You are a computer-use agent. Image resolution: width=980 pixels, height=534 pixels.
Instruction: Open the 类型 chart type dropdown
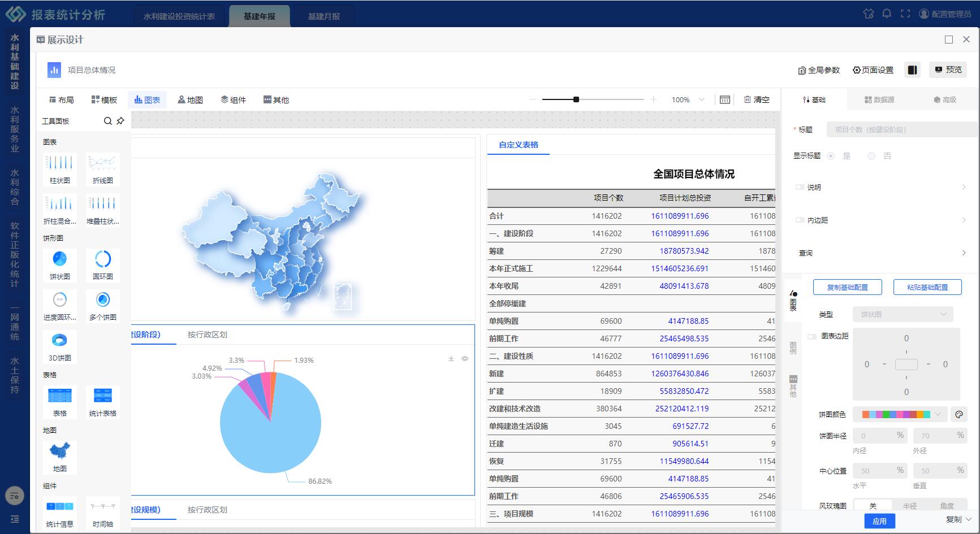pyautogui.click(x=903, y=314)
